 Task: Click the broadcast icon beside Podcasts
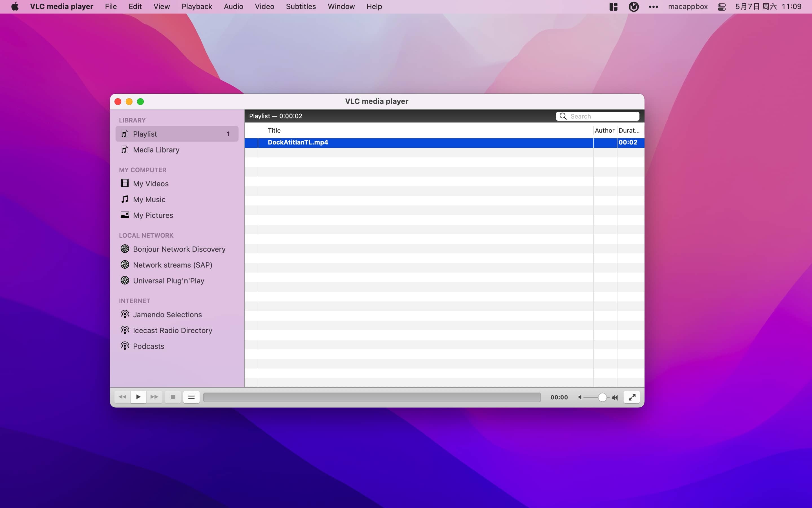pyautogui.click(x=125, y=346)
